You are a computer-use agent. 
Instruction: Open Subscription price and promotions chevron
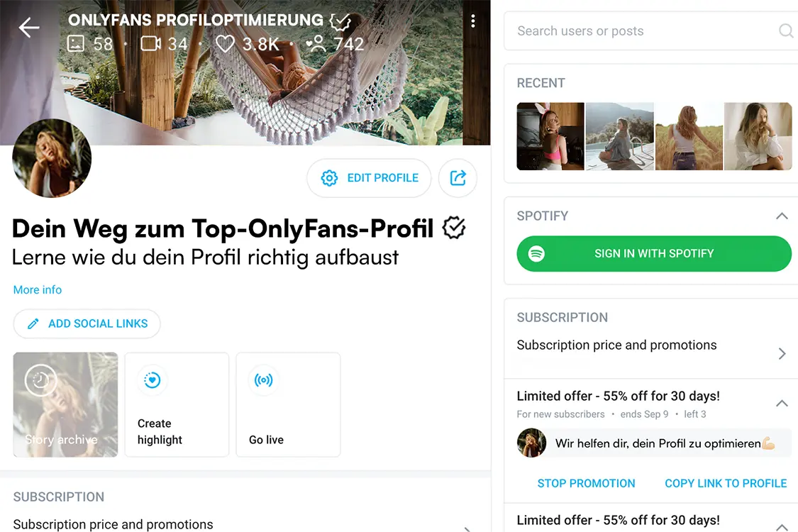pos(782,353)
